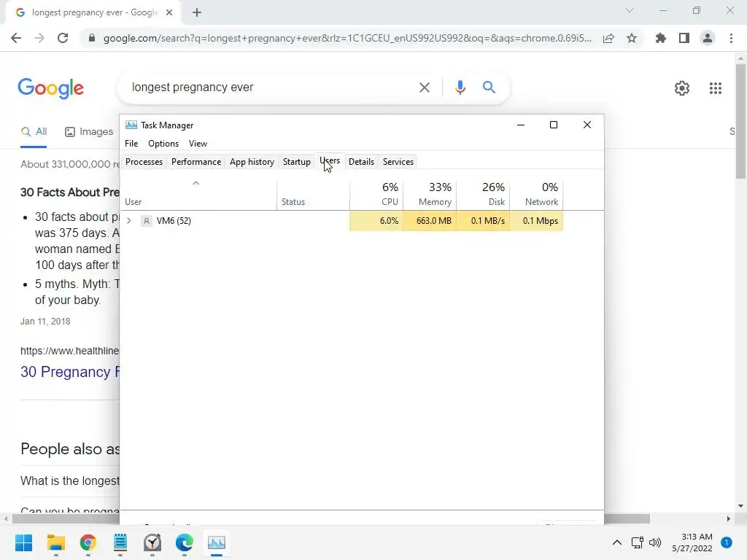Reload the Chrome page
Viewport: 747px width, 560px height.
(x=63, y=38)
